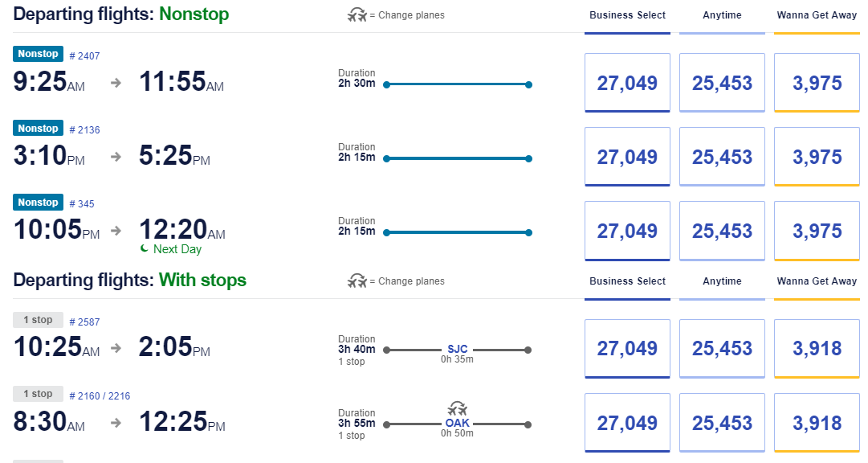
Task: Click the Anytime column header in Nonstop section
Action: click(x=722, y=15)
